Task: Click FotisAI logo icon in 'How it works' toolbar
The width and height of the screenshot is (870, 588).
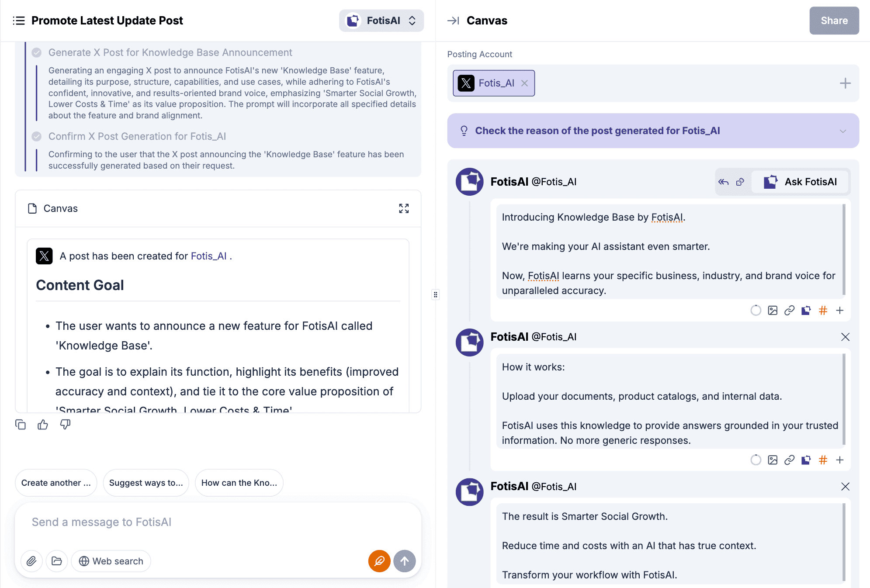Action: coord(806,460)
